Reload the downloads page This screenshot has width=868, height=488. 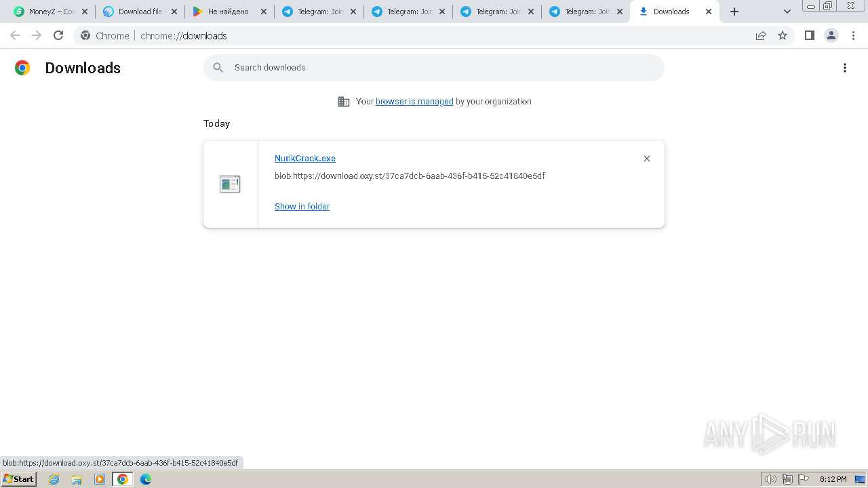pyautogui.click(x=58, y=35)
